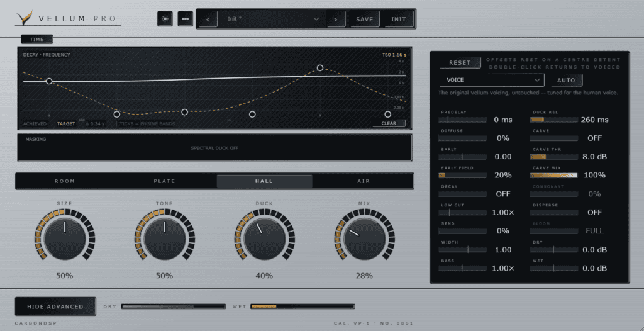The width and height of the screenshot is (644, 331).
Task: Adjust the DECAY offset slider
Action: coord(462,194)
